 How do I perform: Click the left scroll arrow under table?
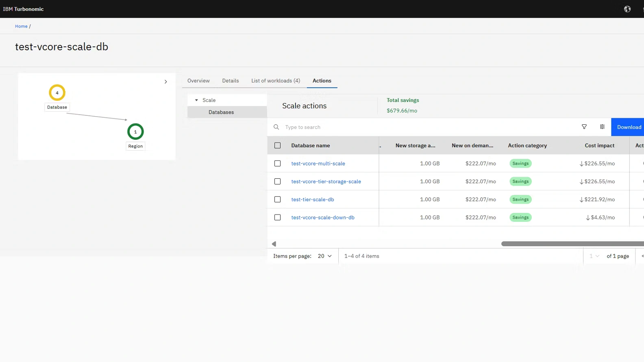[x=274, y=244]
